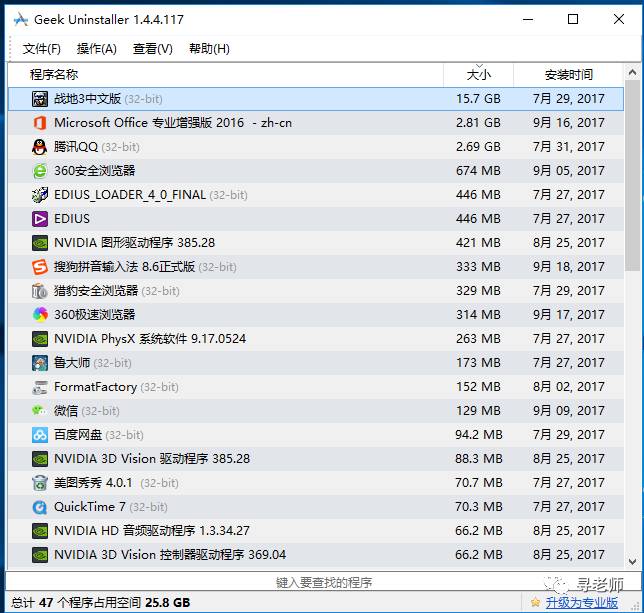Click the colorful 360极速浏览器 icon
Screen dimensions: 644x613
click(x=40, y=315)
